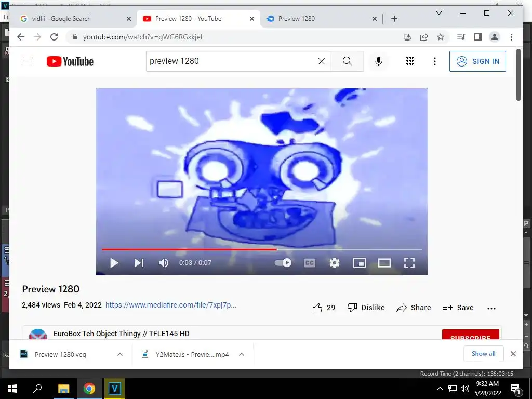
Task: Go to the YouTube home logo
Action: click(70, 61)
